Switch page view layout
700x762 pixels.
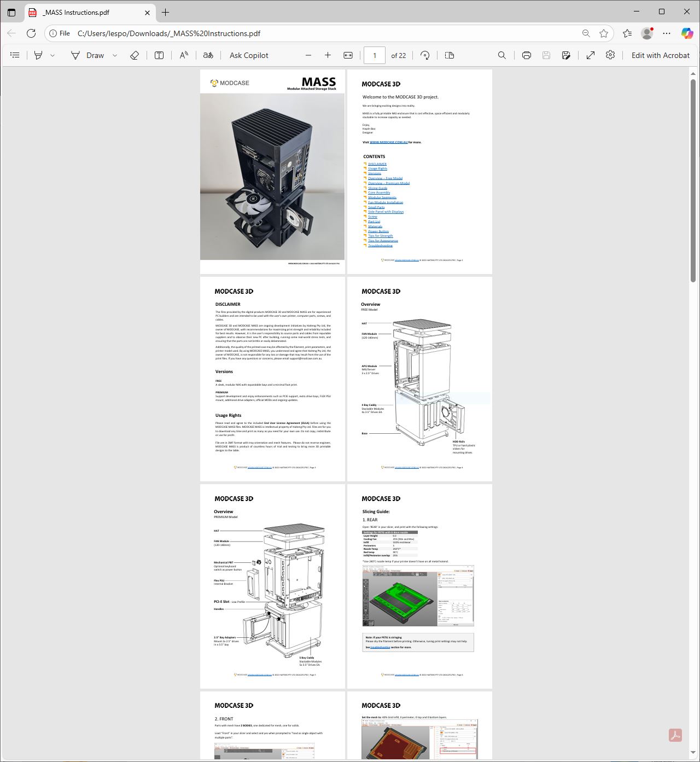[x=450, y=55]
